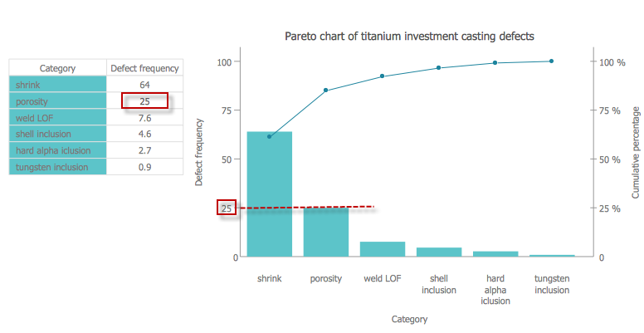This screenshot has width=644, height=333.
Task: Click the boxed 25 on the left axis
Action: (x=227, y=208)
